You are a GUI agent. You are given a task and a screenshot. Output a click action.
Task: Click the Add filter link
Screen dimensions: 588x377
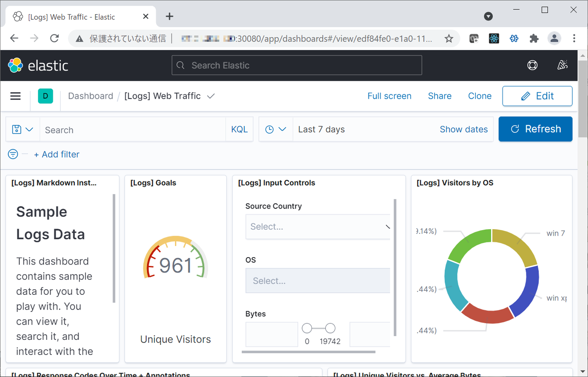click(57, 154)
